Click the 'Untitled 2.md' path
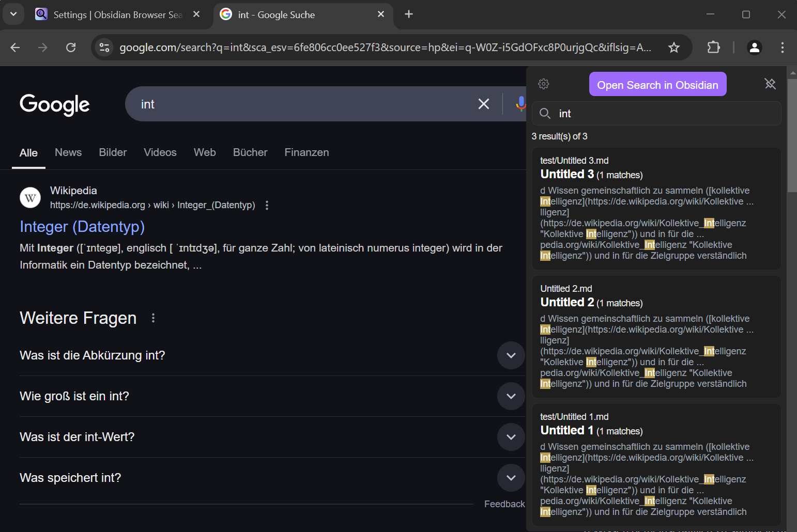This screenshot has width=797, height=532. (566, 289)
